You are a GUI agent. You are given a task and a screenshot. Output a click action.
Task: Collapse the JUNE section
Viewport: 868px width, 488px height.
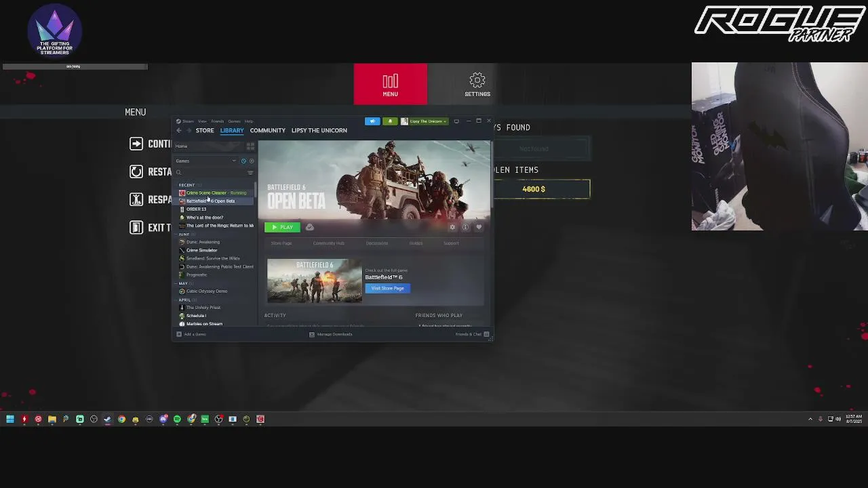(x=184, y=234)
